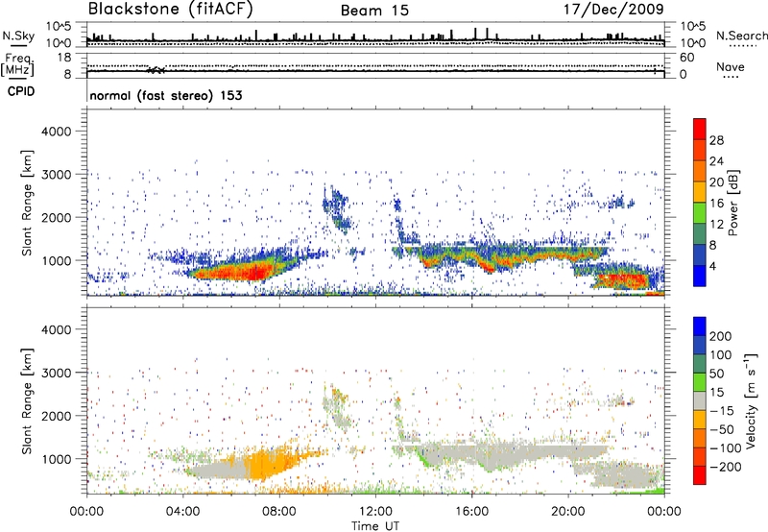Screen dimensions: 768x532
Task: Click the '04:00' time axis label
Action: pyautogui.click(x=183, y=512)
